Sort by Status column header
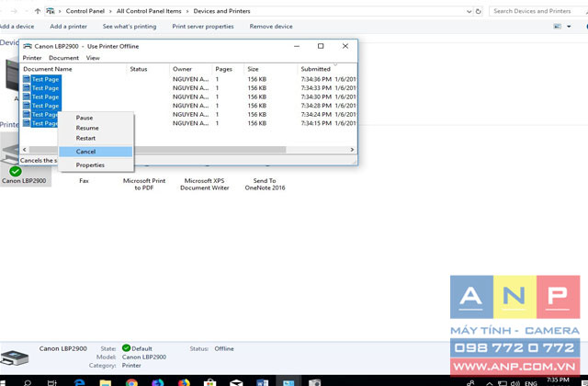This screenshot has height=386, width=588. coord(148,69)
